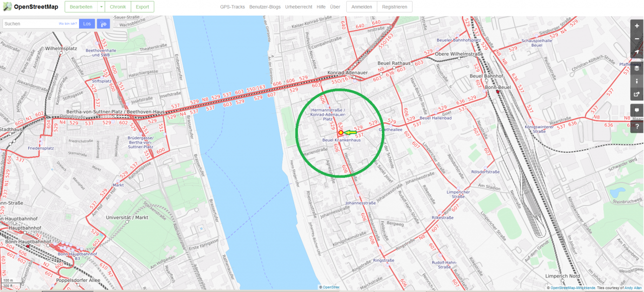644x292 pixels.
Task: Open GPS-Tracks in the top menu
Action: coord(232,7)
